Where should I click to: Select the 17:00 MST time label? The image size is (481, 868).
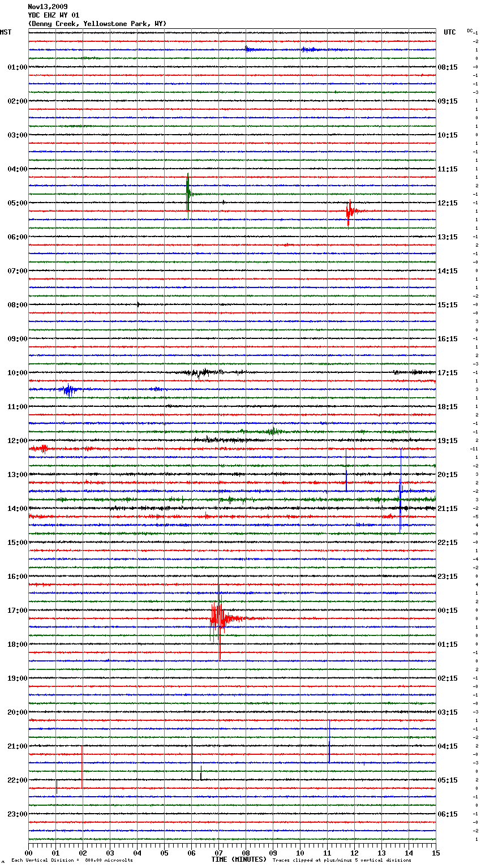click(x=17, y=611)
